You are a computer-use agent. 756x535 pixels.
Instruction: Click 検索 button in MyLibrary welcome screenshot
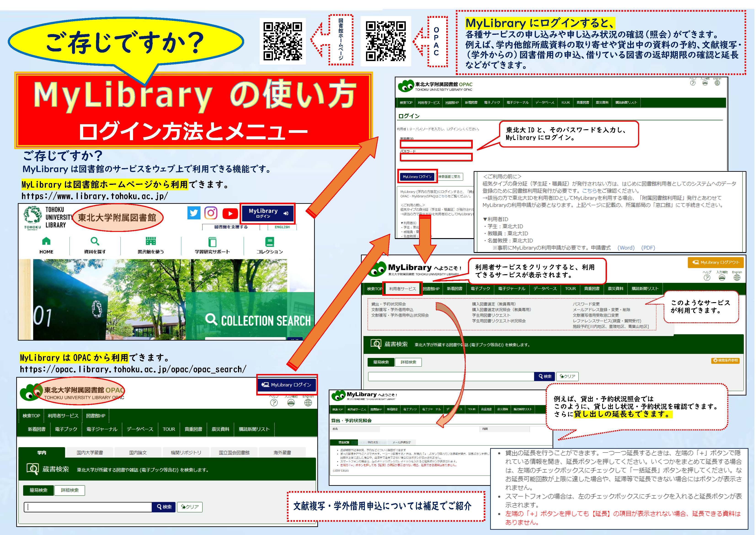(545, 376)
